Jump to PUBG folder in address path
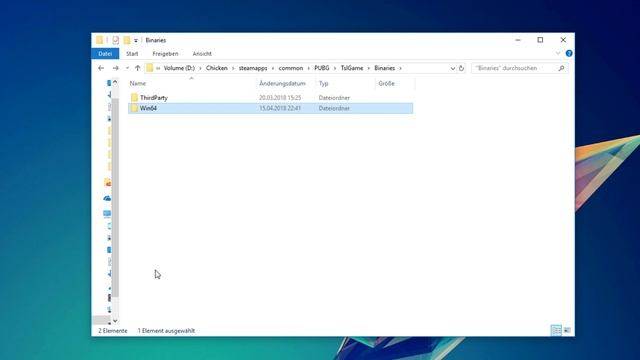640x360 pixels. [322, 68]
